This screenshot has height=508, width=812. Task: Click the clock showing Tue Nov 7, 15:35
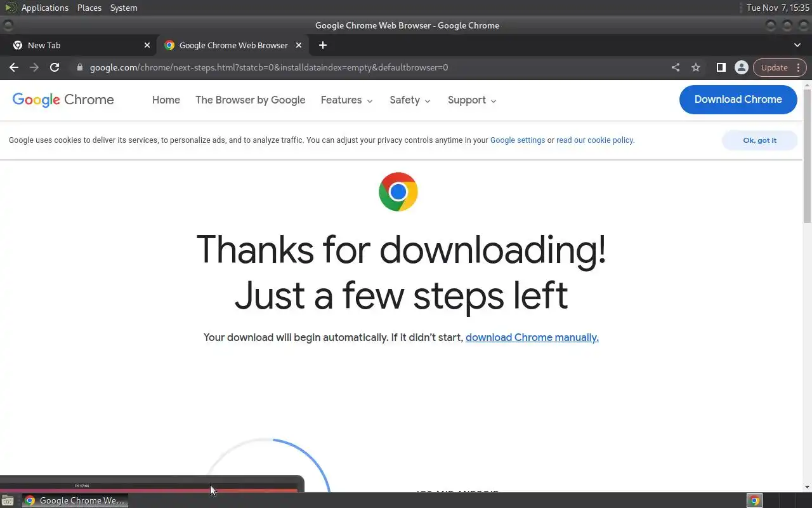[x=778, y=8]
